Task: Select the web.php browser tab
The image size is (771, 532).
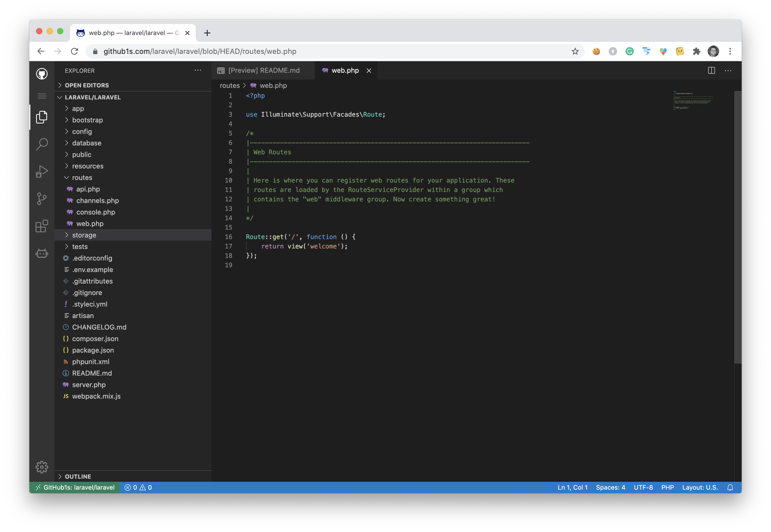Action: (133, 33)
